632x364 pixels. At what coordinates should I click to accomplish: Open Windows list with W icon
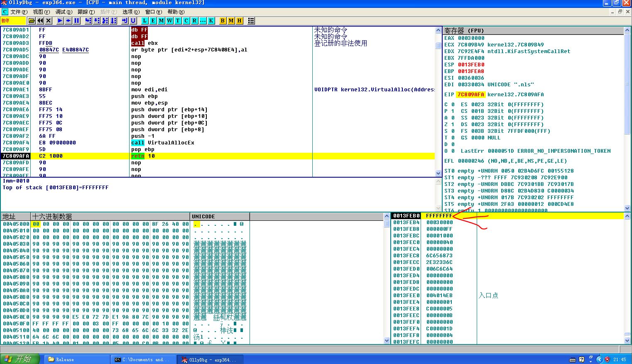pyautogui.click(x=170, y=20)
